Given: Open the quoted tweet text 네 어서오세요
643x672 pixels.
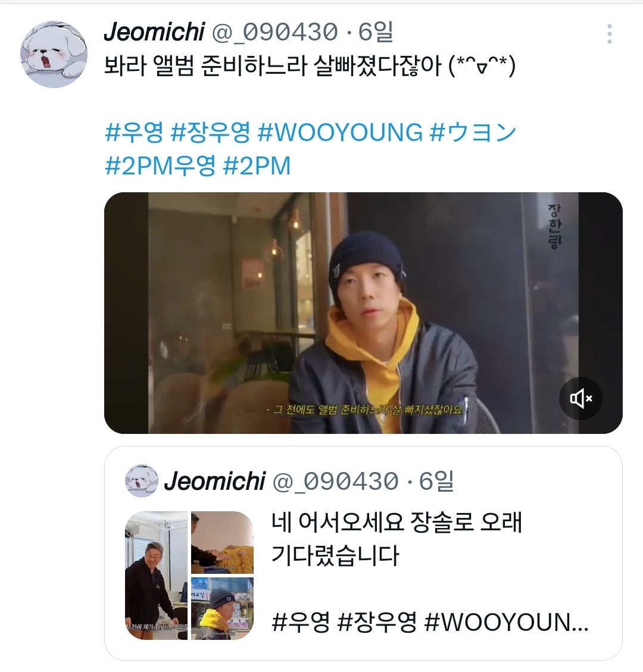Looking at the screenshot, I should point(397,539).
